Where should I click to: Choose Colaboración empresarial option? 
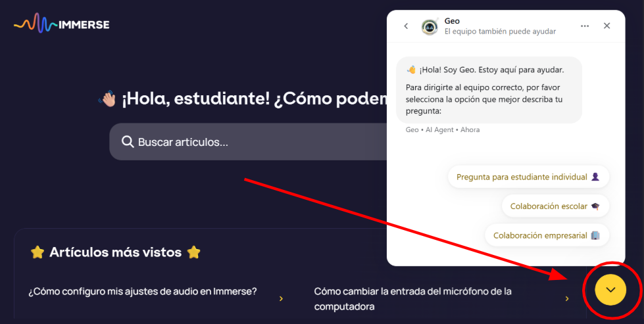tap(547, 235)
